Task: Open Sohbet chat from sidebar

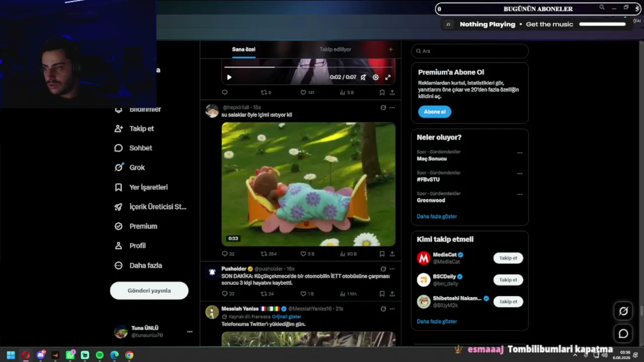Action: pos(133,148)
